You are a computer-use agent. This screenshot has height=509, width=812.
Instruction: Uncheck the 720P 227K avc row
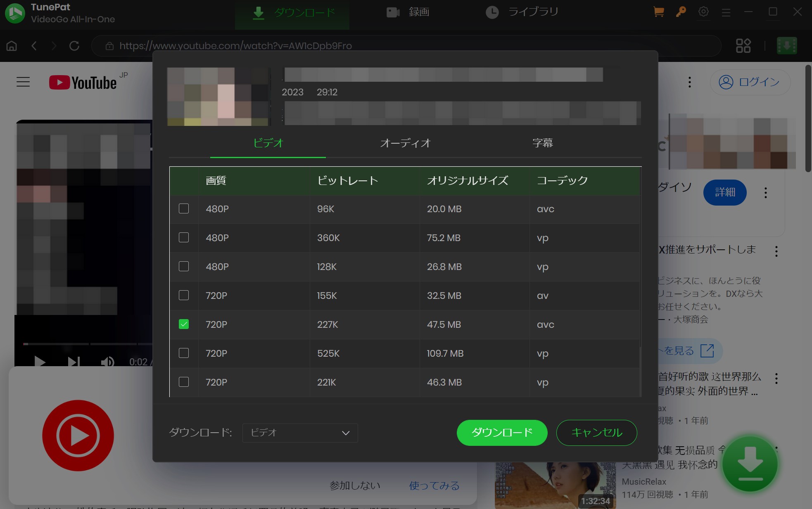click(x=184, y=324)
